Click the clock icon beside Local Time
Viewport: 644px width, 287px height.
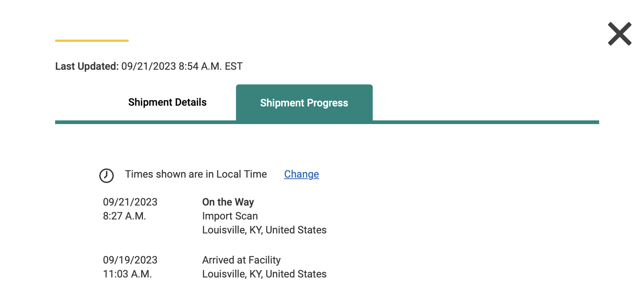pyautogui.click(x=107, y=175)
